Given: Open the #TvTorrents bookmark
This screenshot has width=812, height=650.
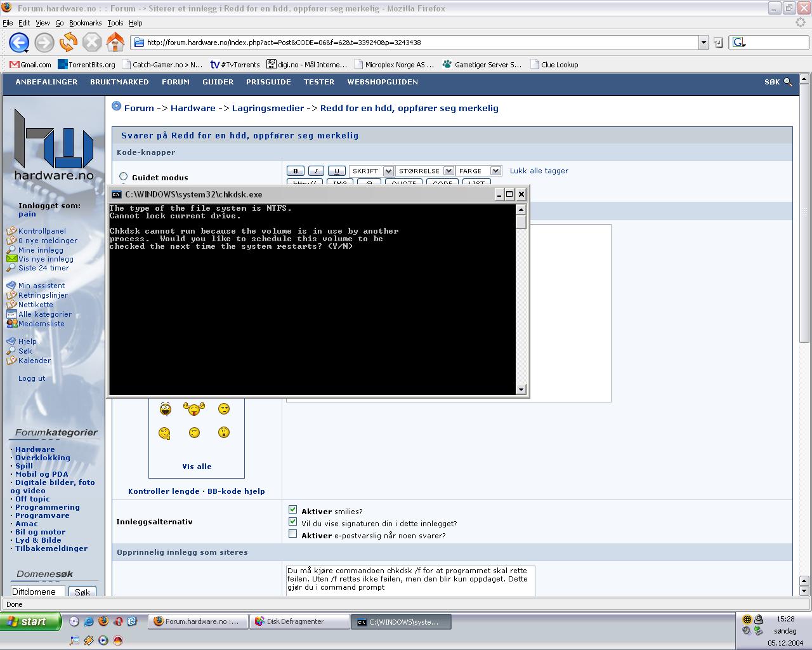Looking at the screenshot, I should 235,64.
